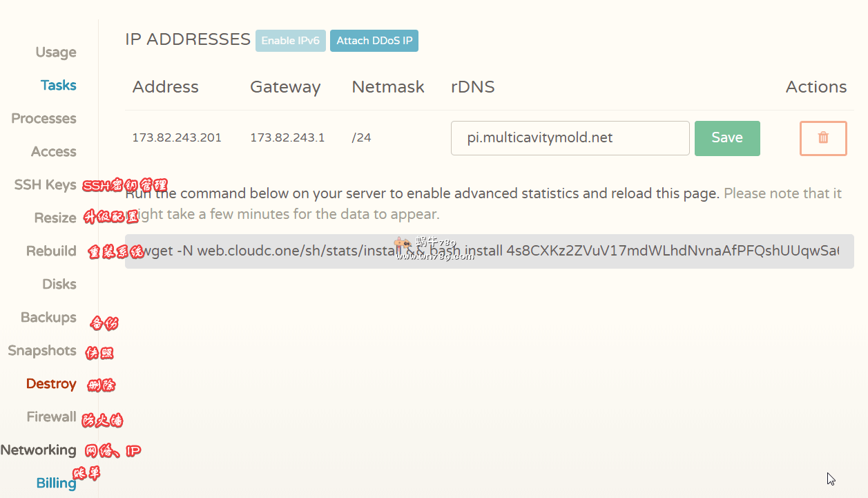Viewport: 868px width, 498px height.
Task: Go to Processes in sidebar
Action: (44, 119)
